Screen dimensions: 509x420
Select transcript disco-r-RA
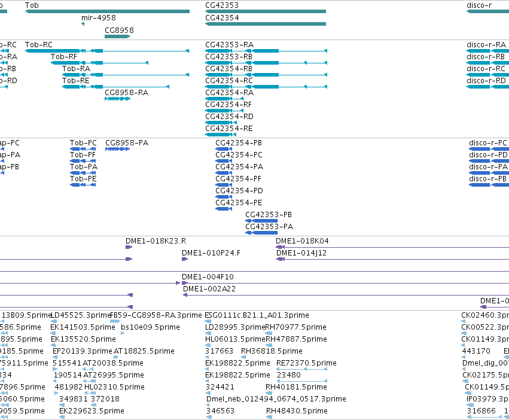coord(486,45)
